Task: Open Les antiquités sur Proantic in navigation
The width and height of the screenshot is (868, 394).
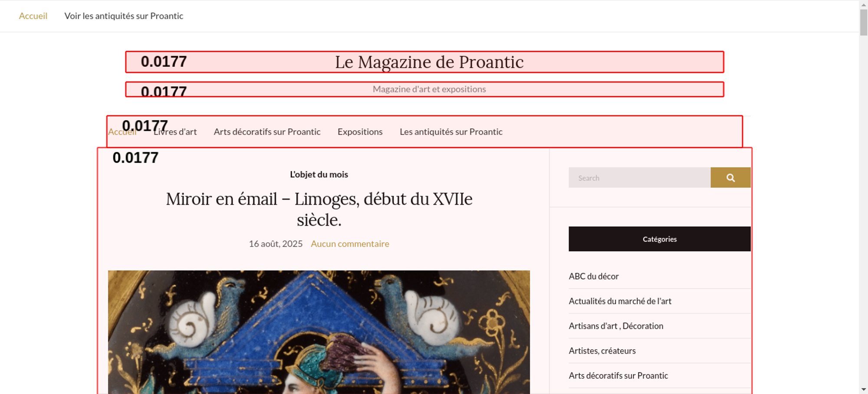Action: point(451,132)
